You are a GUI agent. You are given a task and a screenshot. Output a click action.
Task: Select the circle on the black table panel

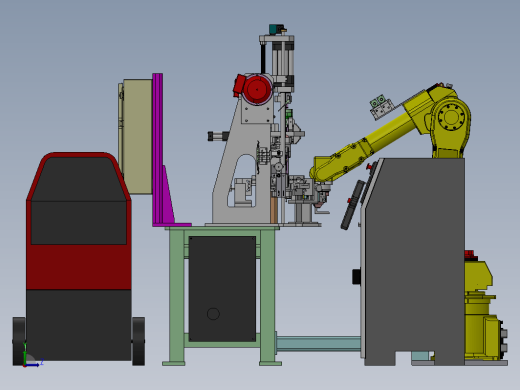point(213,314)
